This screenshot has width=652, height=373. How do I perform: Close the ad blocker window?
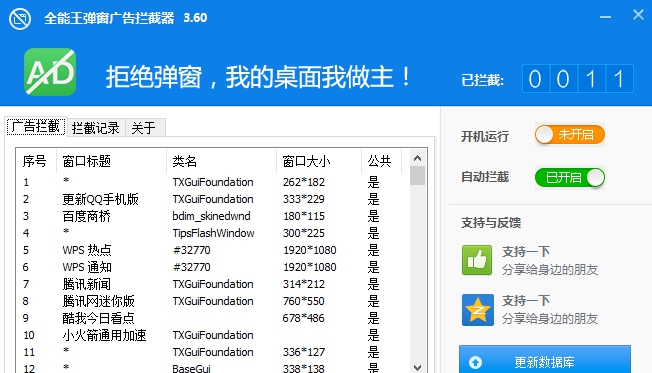[x=638, y=15]
